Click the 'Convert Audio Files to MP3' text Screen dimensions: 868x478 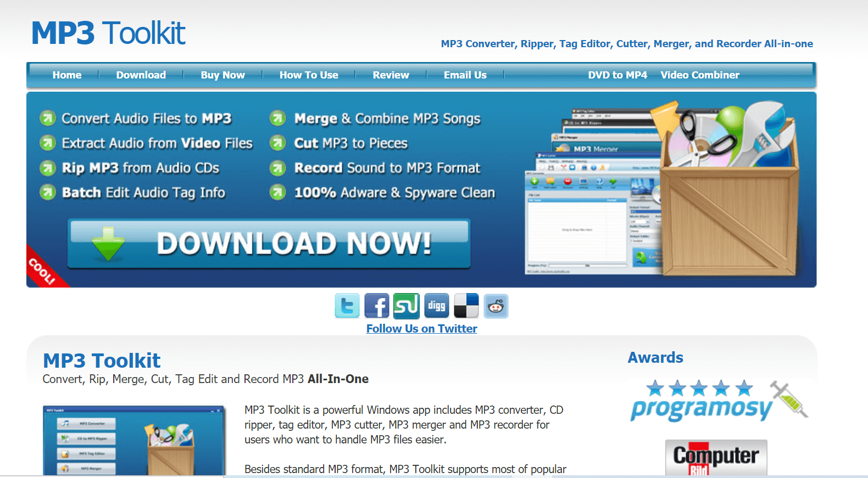click(x=147, y=119)
